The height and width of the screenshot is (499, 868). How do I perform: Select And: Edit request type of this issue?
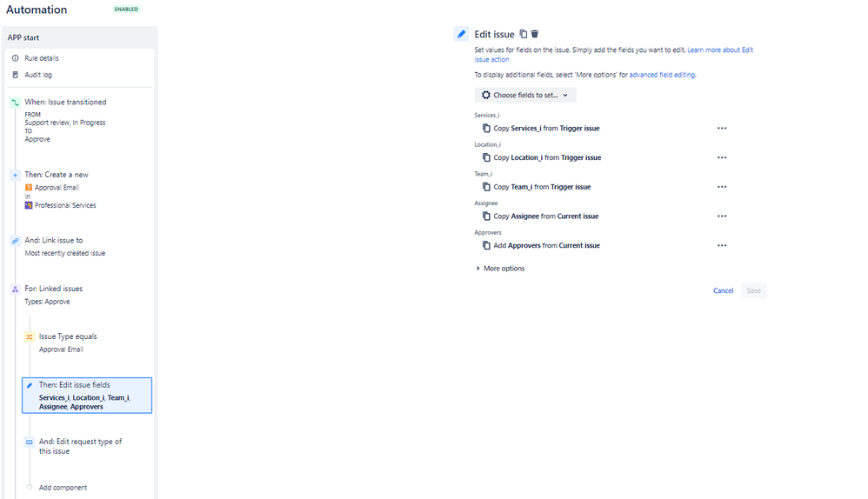pos(80,446)
